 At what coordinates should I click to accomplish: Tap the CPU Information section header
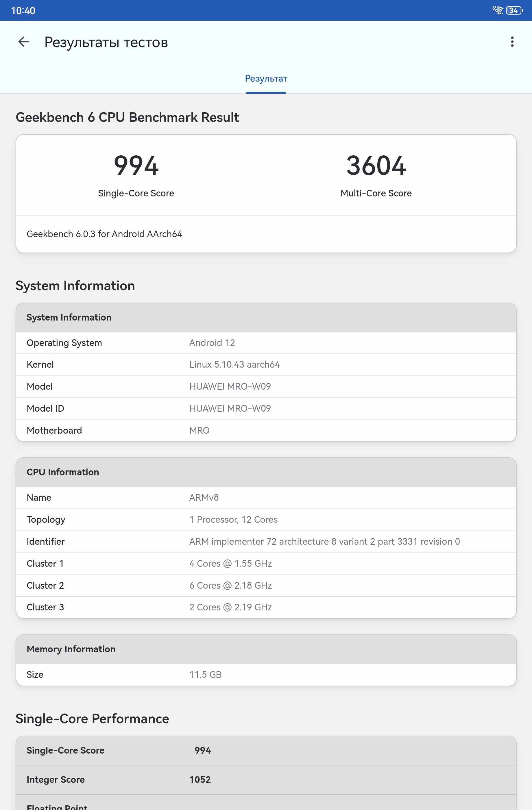(266, 472)
